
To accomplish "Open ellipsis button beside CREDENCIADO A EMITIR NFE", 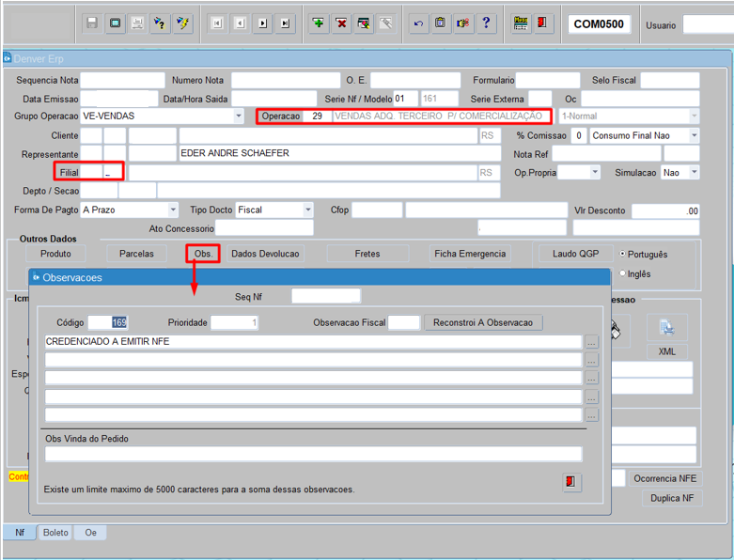I will [592, 342].
